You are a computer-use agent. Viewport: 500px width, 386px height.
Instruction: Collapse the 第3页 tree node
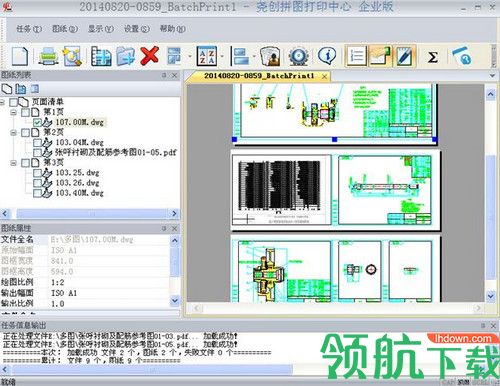coord(13,163)
